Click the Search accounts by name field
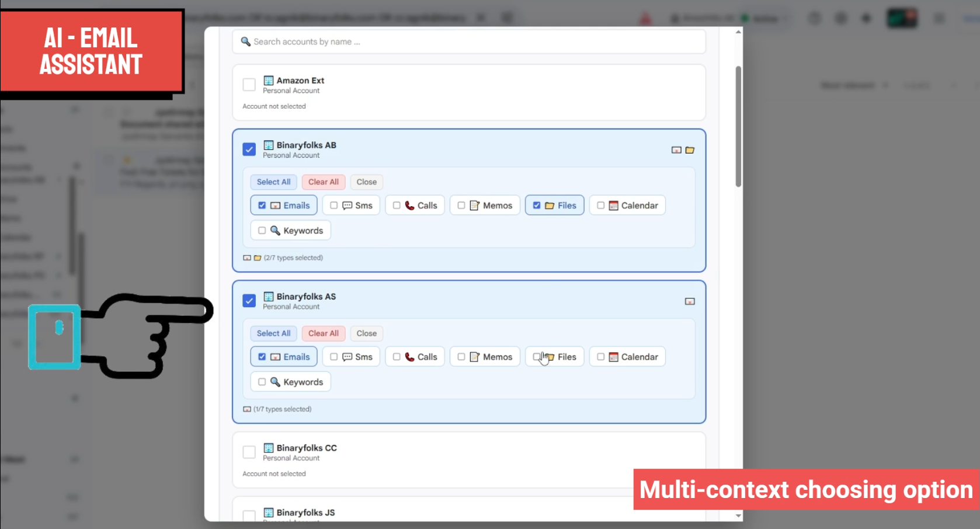 click(469, 42)
